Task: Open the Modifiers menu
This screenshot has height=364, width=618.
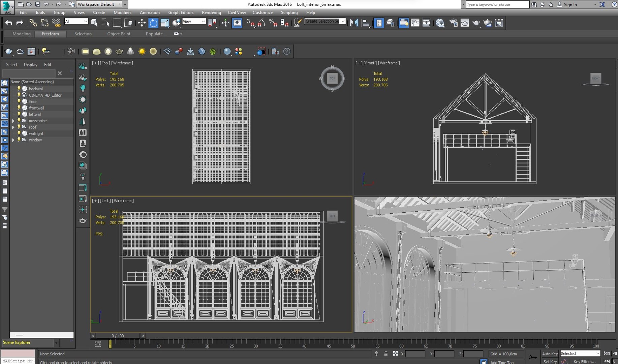Action: 122,12
